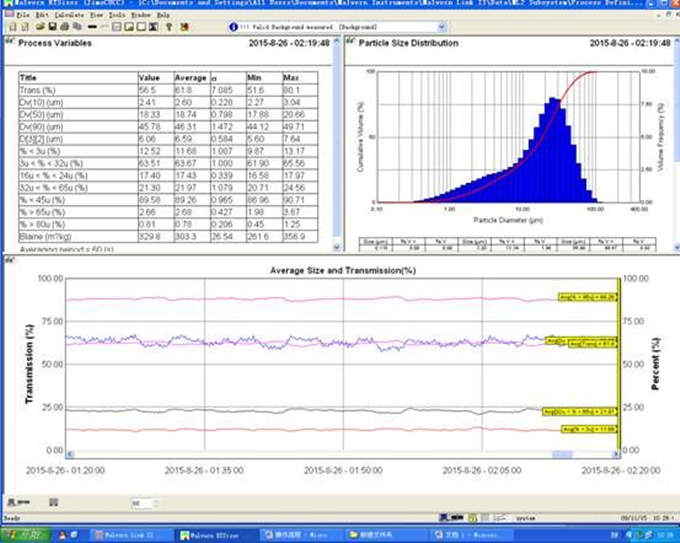The height and width of the screenshot is (543, 680).
Task: Click the horizontal scrollbar thumb on trend chart
Action: 562,455
